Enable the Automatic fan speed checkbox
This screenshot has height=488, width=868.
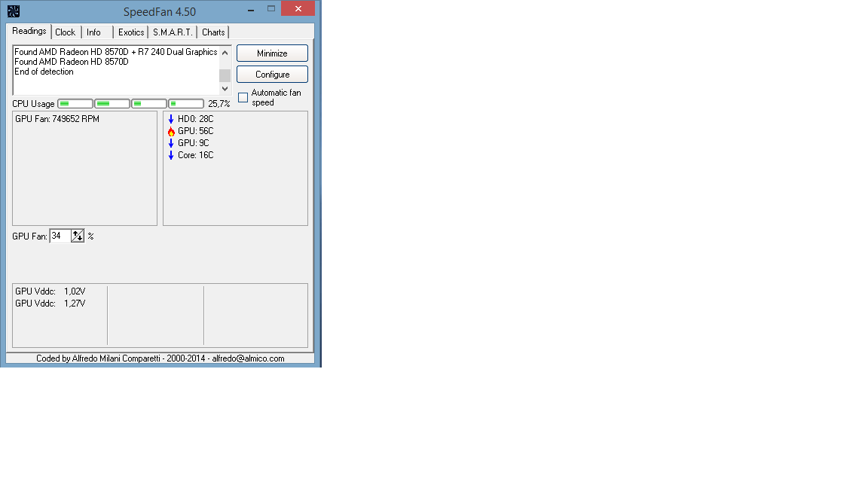(x=243, y=97)
